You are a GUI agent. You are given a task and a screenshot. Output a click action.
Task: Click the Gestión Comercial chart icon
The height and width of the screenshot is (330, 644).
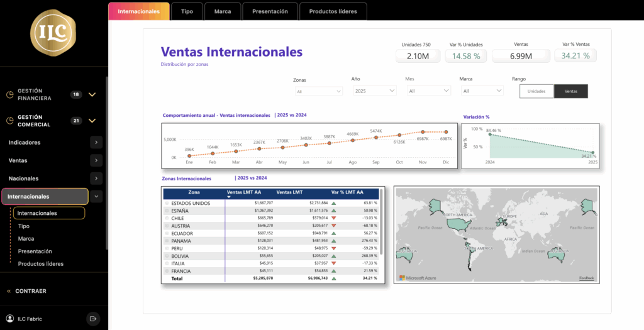click(x=9, y=121)
